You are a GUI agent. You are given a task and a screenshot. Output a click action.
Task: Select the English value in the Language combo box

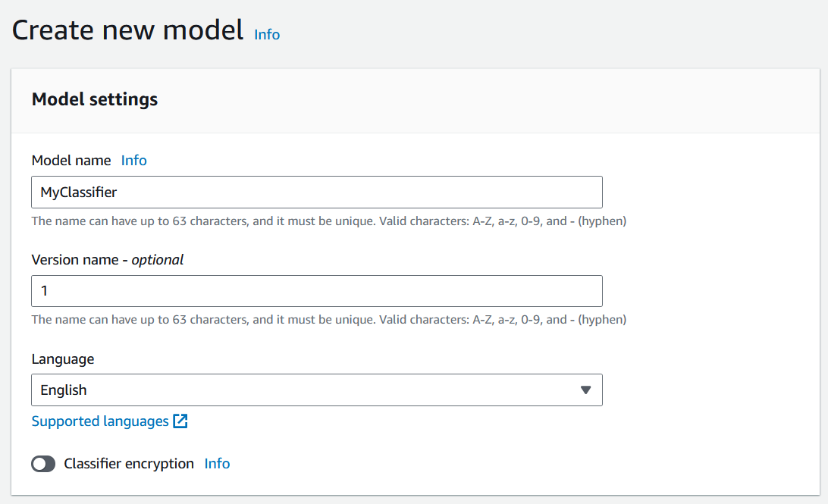click(x=317, y=390)
